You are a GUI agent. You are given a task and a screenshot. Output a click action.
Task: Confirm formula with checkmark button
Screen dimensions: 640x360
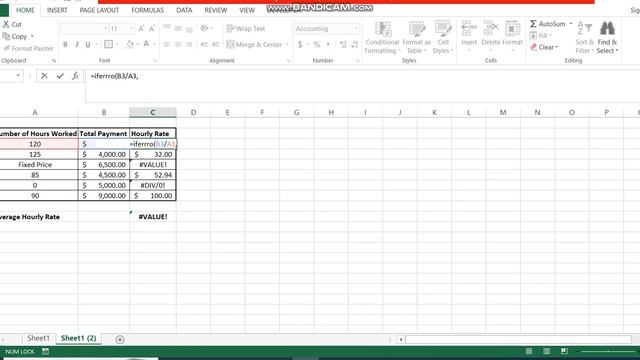point(60,76)
